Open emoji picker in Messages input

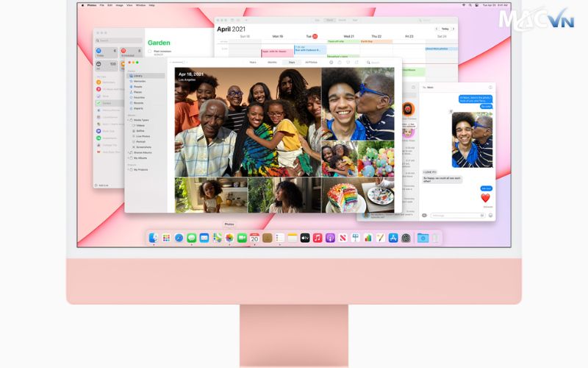point(490,215)
